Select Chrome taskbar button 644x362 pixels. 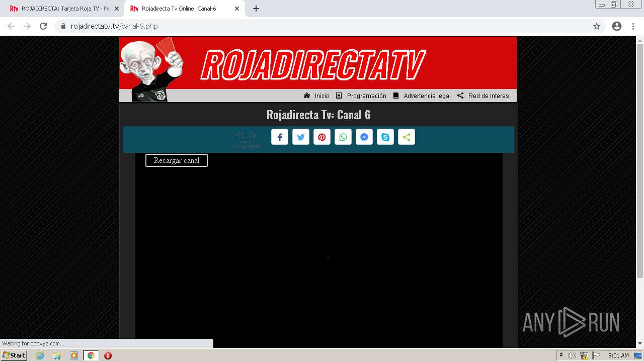point(91,355)
